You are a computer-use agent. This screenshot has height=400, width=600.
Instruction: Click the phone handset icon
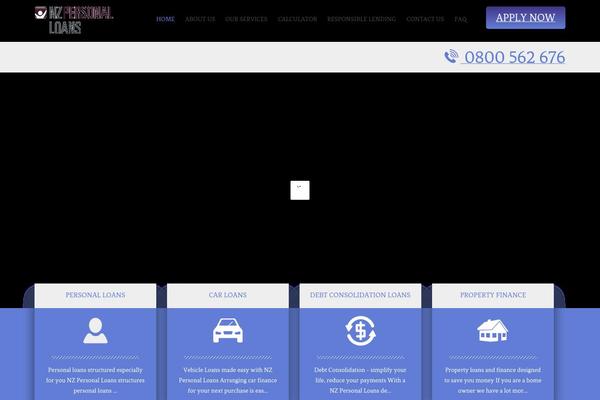pyautogui.click(x=452, y=56)
